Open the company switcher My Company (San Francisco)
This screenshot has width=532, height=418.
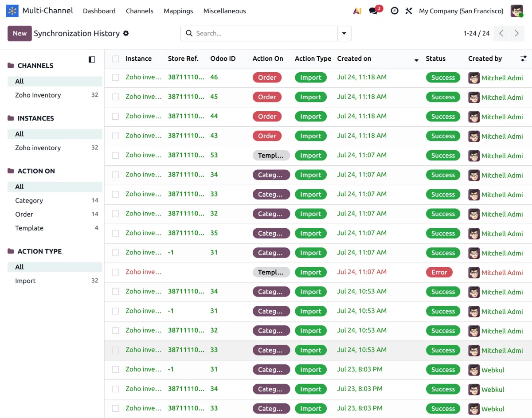tap(461, 11)
